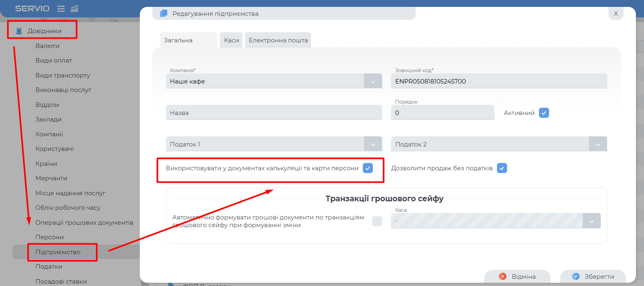Toggle Дозволити продаж без податків checkbox
The image size is (644, 286).
(502, 168)
